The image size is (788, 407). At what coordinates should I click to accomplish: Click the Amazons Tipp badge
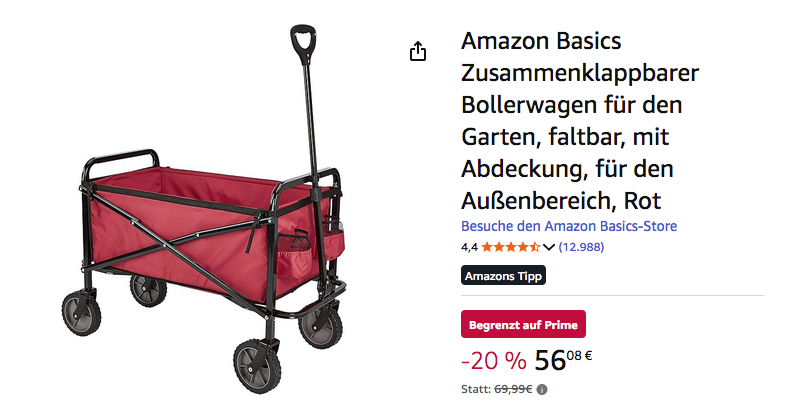[503, 275]
